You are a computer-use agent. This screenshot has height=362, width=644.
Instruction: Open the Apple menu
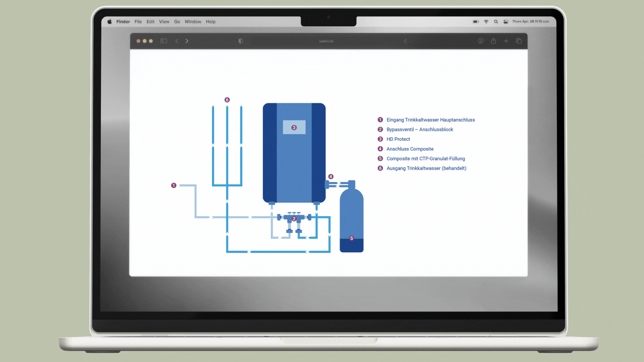point(109,21)
